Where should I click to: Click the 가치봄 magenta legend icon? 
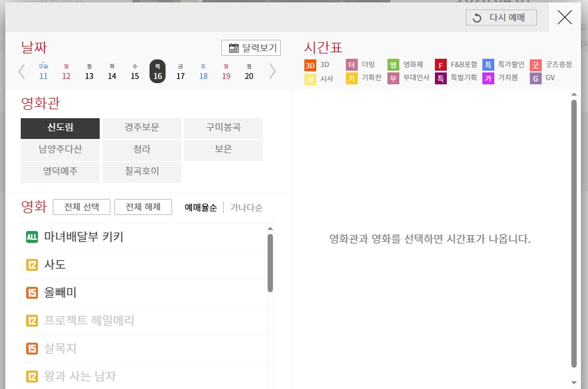pyautogui.click(x=488, y=78)
